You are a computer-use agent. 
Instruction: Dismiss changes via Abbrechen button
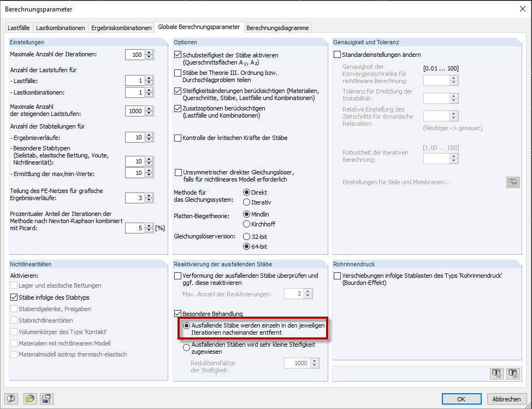click(506, 399)
